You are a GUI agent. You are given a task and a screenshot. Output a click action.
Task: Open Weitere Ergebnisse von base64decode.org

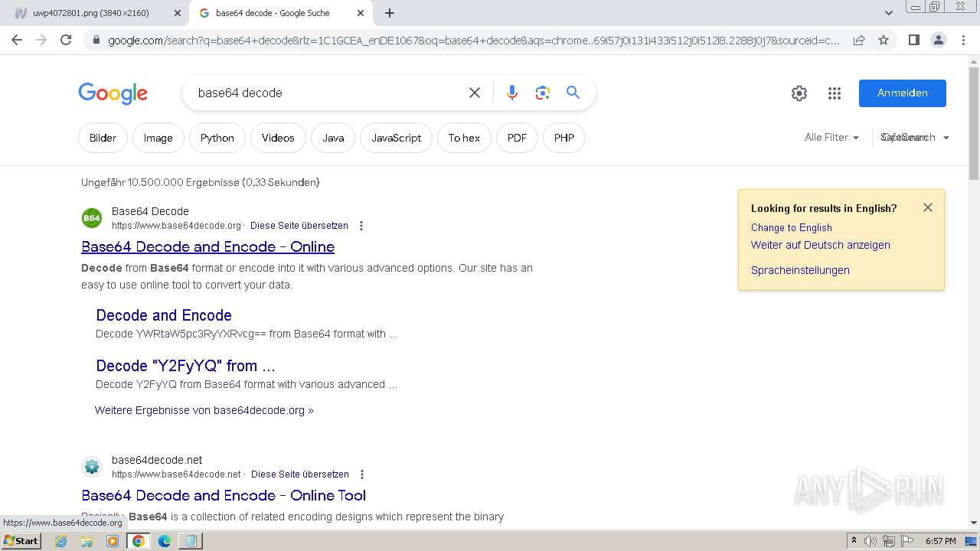(204, 410)
